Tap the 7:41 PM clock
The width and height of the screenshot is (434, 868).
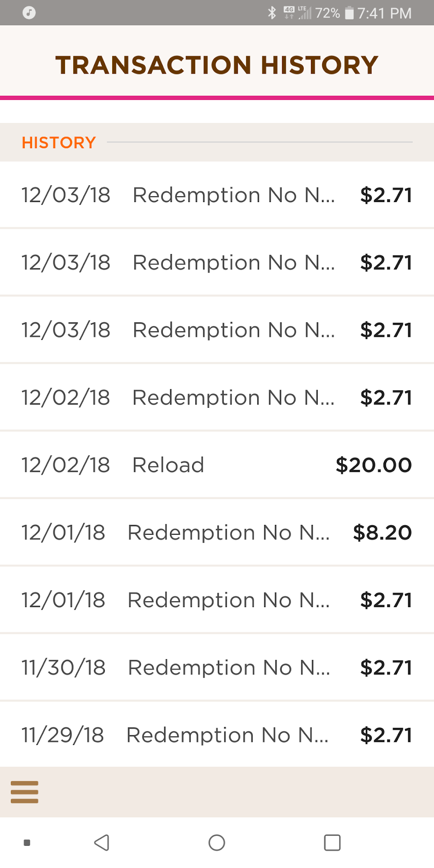click(x=384, y=13)
